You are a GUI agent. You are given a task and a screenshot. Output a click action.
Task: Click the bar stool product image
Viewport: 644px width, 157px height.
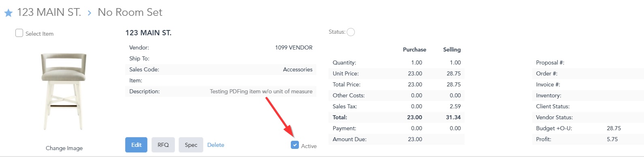[64, 91]
